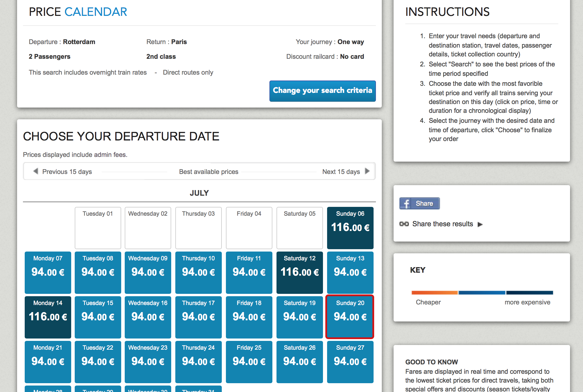Go to Next 15 days
Screen dimensions: 583x392
pos(341,172)
